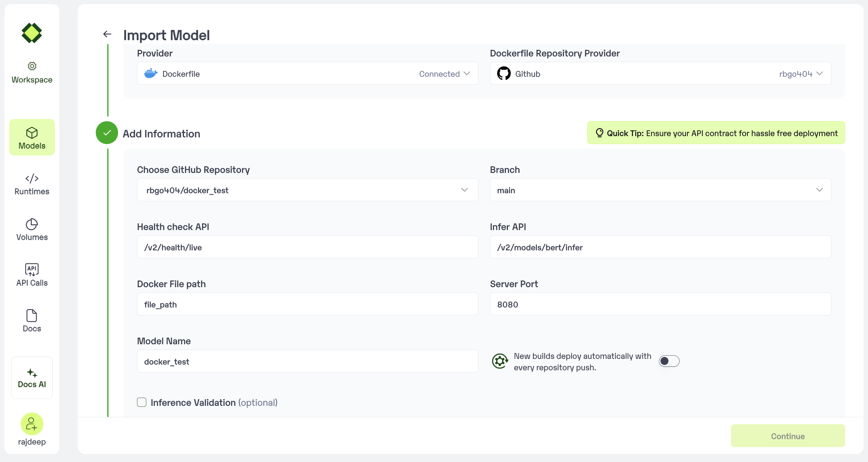Click the Quick Tip API contract banner

tap(716, 133)
